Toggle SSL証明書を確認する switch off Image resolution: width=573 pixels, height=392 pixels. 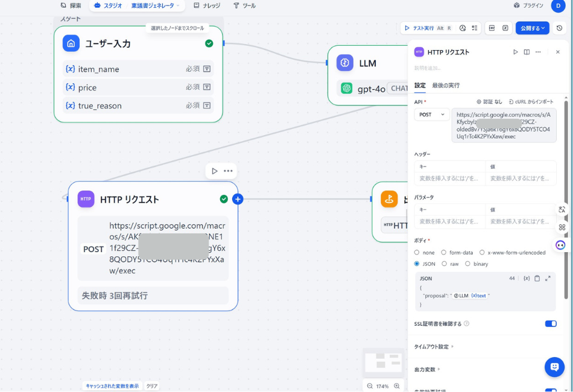coord(550,323)
